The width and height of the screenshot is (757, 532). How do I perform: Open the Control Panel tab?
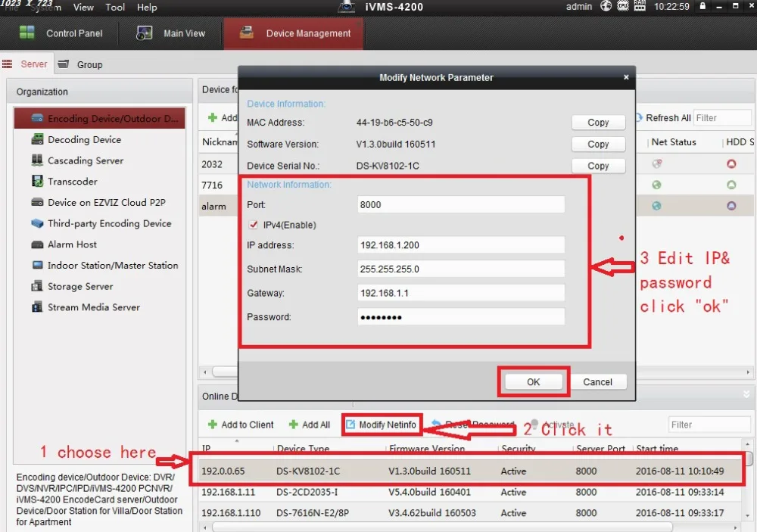tap(61, 33)
